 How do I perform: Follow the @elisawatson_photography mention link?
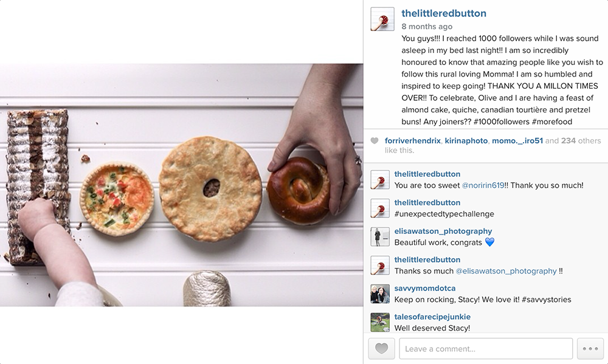click(506, 271)
